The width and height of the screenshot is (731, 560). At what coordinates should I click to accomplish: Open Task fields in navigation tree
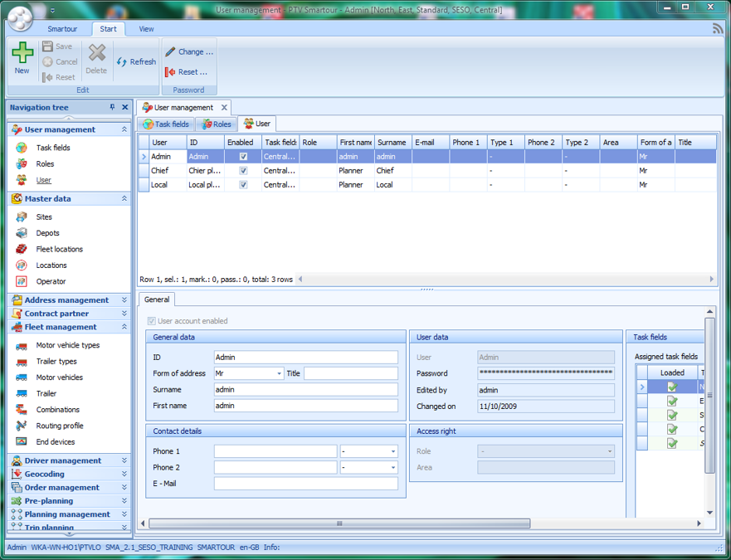pyautogui.click(x=53, y=148)
